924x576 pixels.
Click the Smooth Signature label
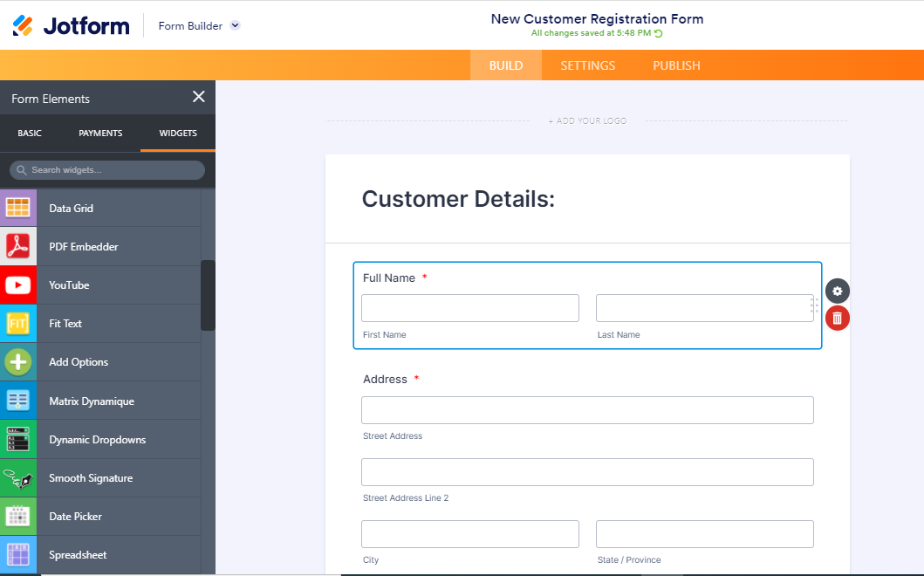pos(91,477)
